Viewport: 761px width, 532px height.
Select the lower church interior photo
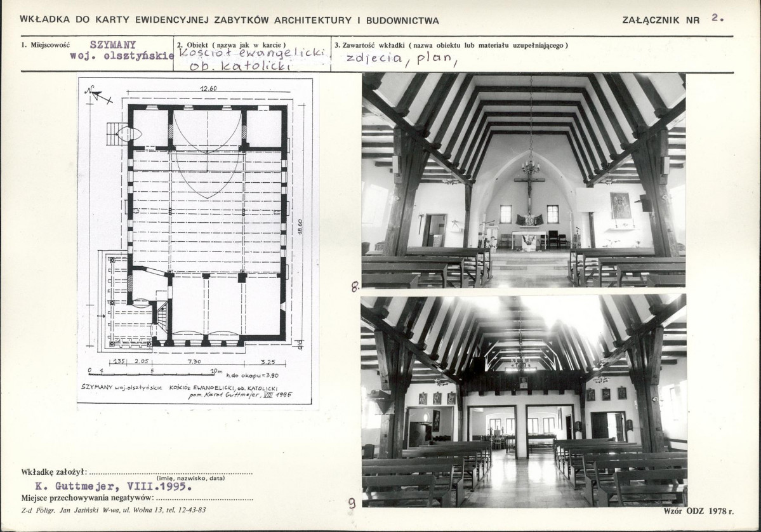click(524, 401)
